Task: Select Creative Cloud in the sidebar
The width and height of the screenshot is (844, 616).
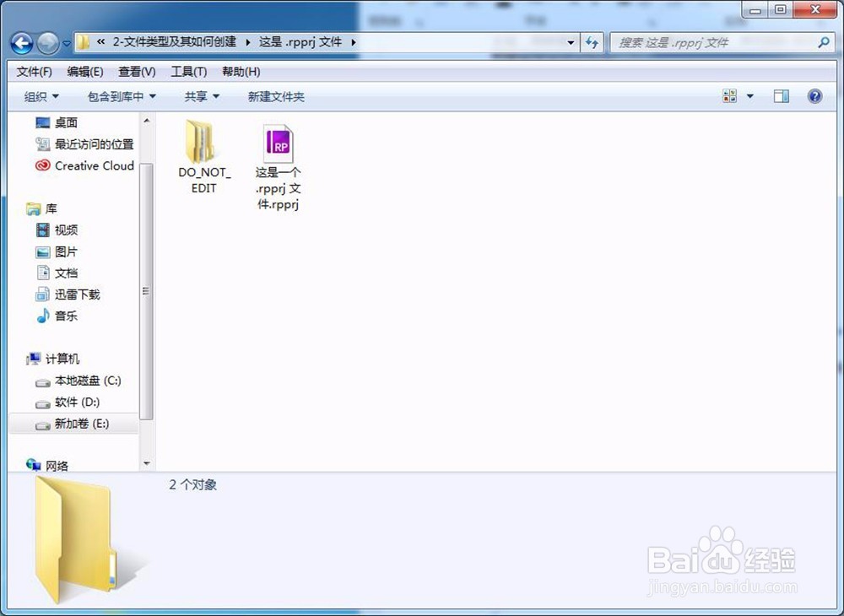Action: pyautogui.click(x=94, y=165)
